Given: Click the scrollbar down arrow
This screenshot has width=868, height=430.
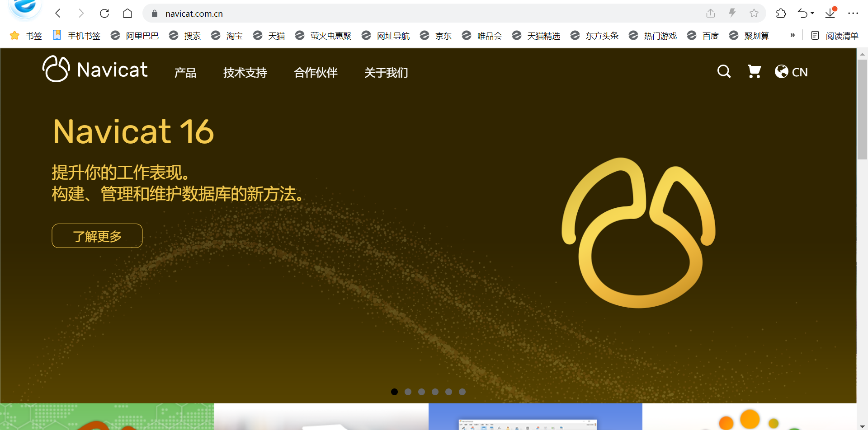Looking at the screenshot, I should click(863, 426).
